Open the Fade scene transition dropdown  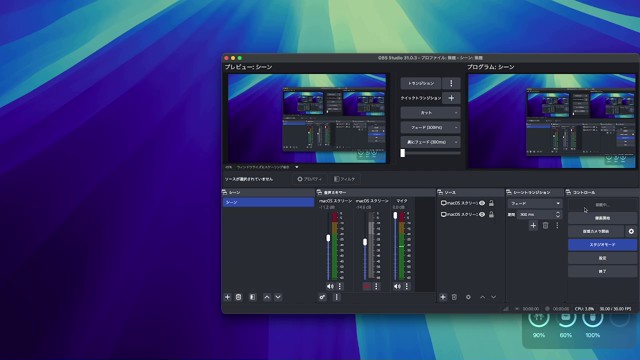[x=535, y=203]
